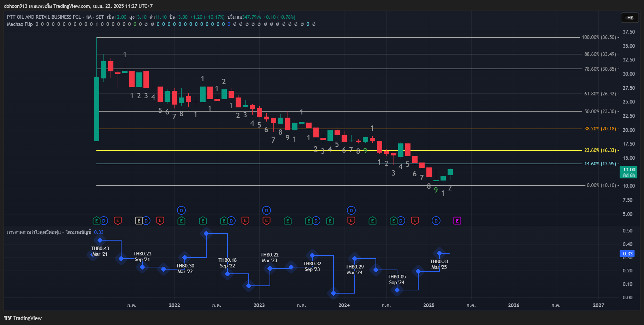Select the THB0.32 Sep '23 EPS point

(x=312, y=255)
